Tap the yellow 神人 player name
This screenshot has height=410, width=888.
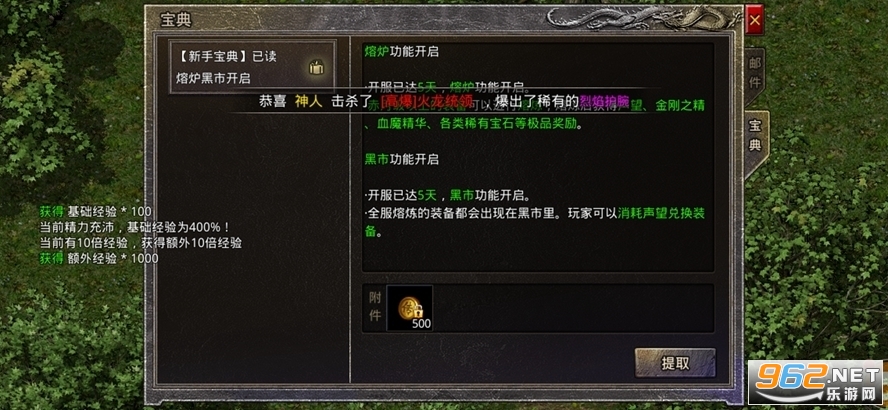point(309,102)
